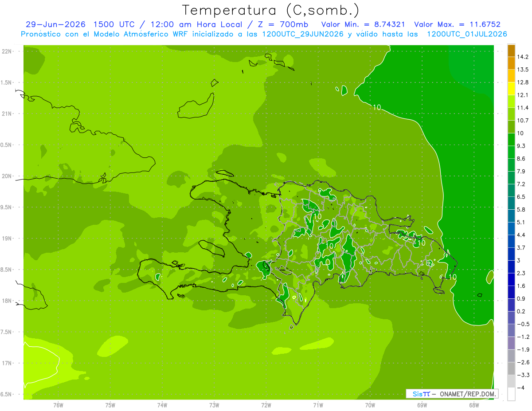
Task: Click the '74W' longitude axis label
Action: coord(162,405)
